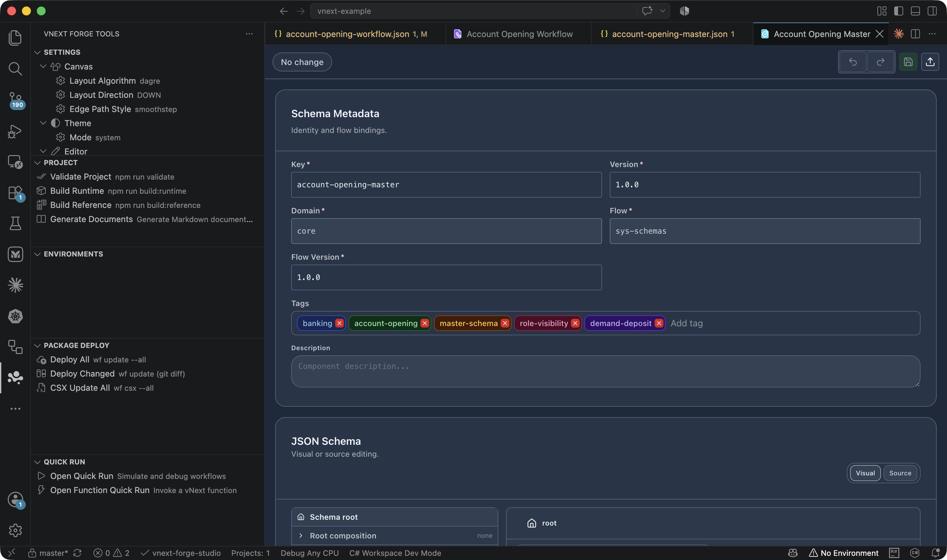Close the Account Opening Master tab

coord(879,33)
